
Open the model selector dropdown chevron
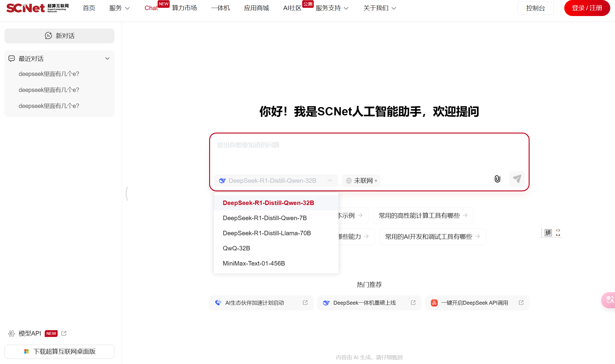330,181
